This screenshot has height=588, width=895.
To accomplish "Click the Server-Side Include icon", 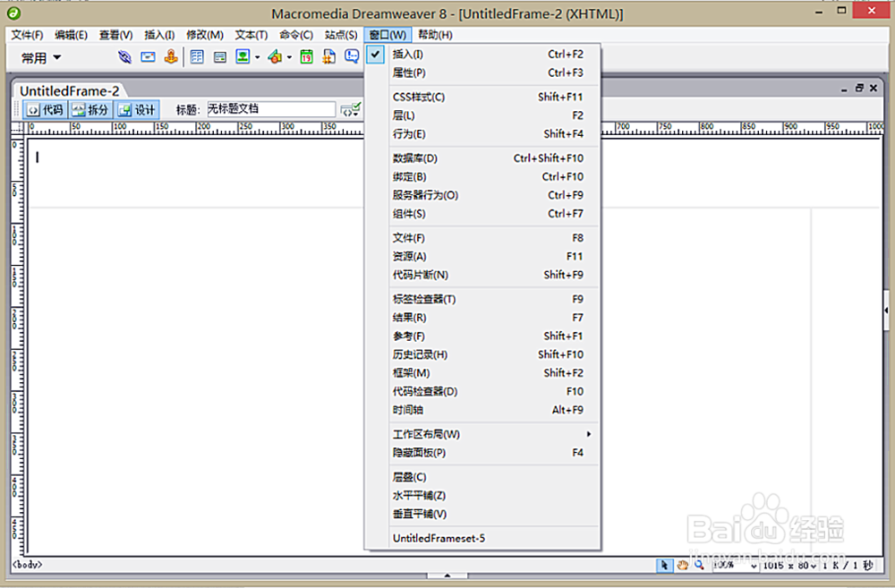I will coord(328,57).
